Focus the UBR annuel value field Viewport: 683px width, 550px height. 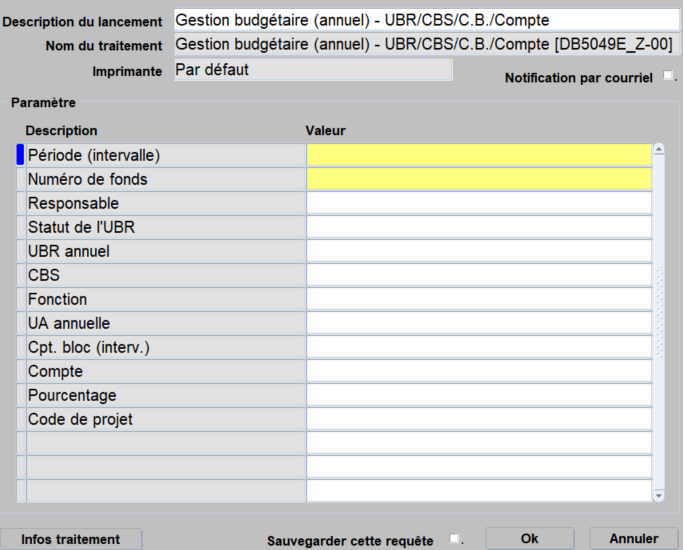[x=479, y=251]
